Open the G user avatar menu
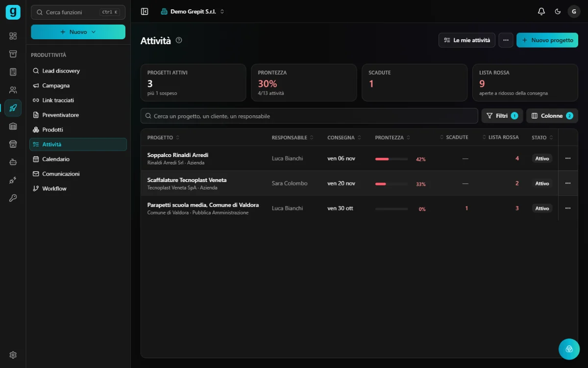Image resolution: width=588 pixels, height=368 pixels. 574,11
